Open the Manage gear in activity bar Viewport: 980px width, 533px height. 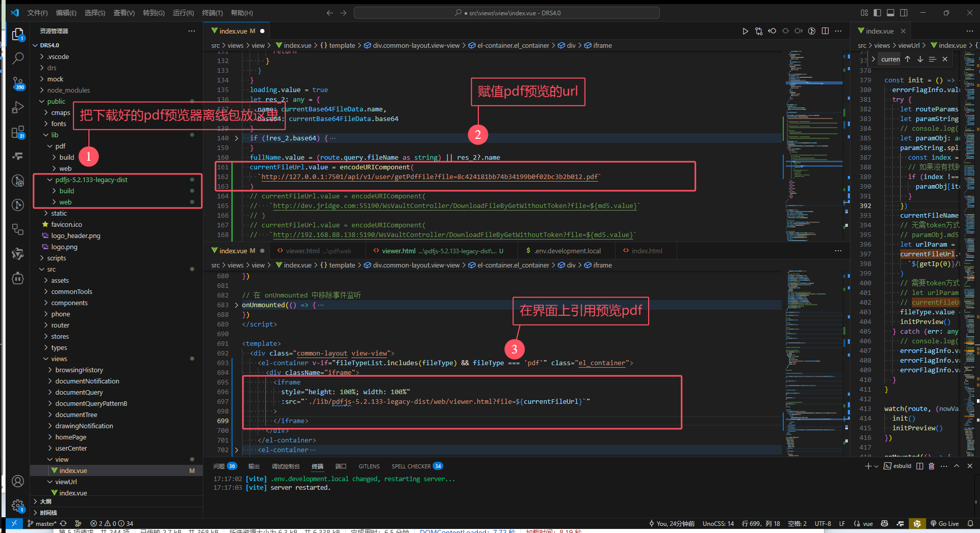pyautogui.click(x=18, y=506)
